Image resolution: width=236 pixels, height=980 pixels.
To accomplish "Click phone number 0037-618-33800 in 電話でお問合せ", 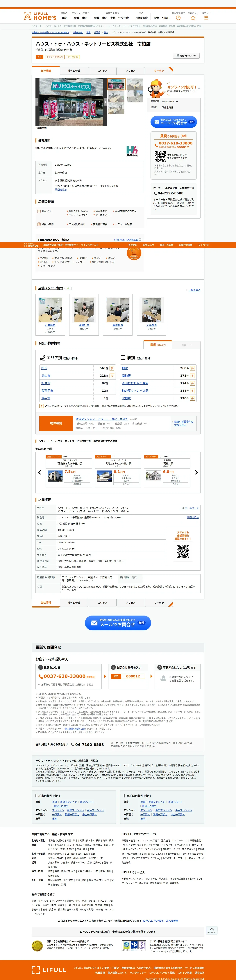I will (x=64, y=676).
